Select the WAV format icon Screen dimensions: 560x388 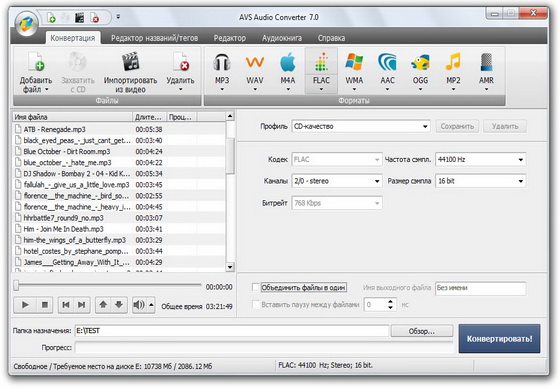(255, 63)
